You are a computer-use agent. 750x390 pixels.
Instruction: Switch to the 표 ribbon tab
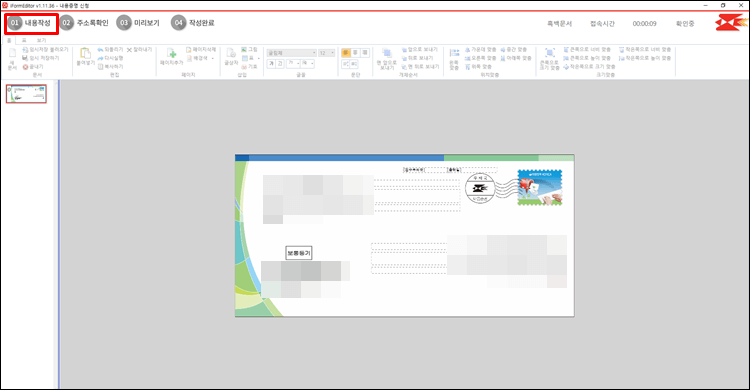coord(24,41)
